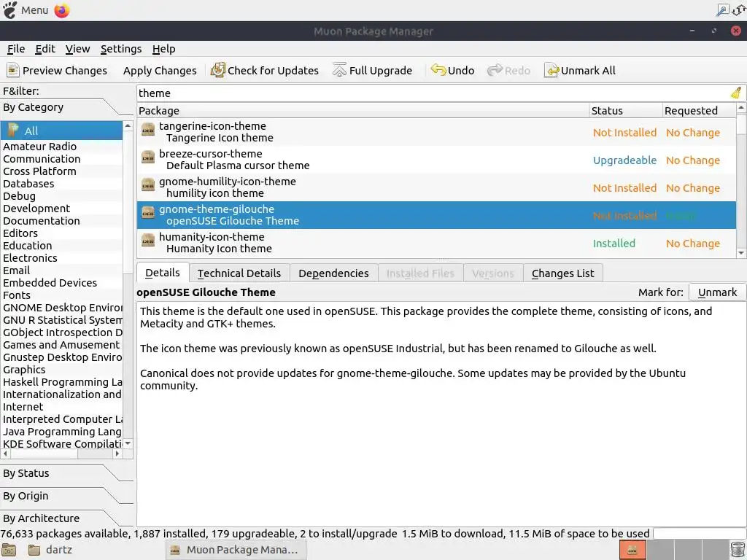Click the Menu foot logo icon
Screen dimensions: 747x560
(9, 10)
